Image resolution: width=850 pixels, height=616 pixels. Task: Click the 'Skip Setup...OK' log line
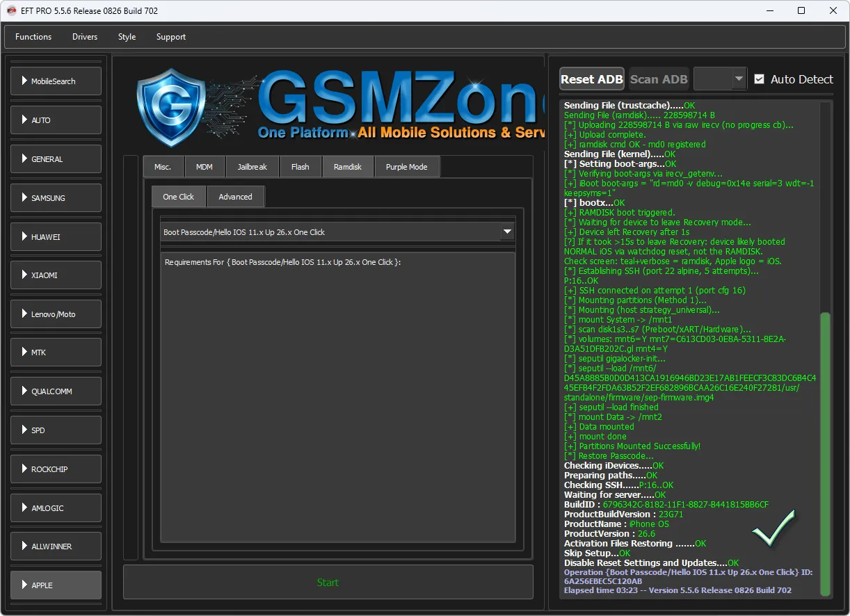point(598,553)
